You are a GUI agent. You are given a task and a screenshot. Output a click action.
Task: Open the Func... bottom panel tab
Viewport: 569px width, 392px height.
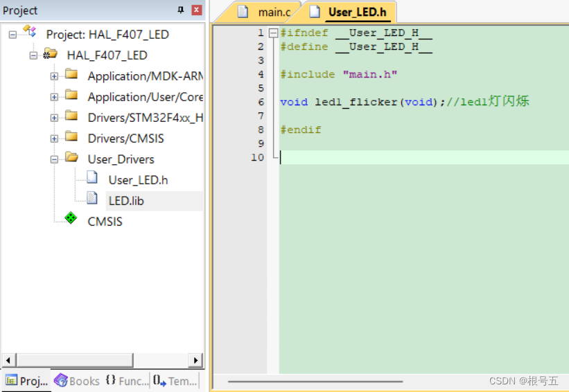coord(127,381)
